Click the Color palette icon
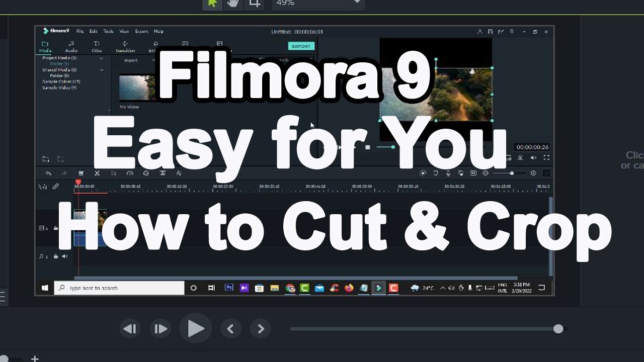 [146, 173]
